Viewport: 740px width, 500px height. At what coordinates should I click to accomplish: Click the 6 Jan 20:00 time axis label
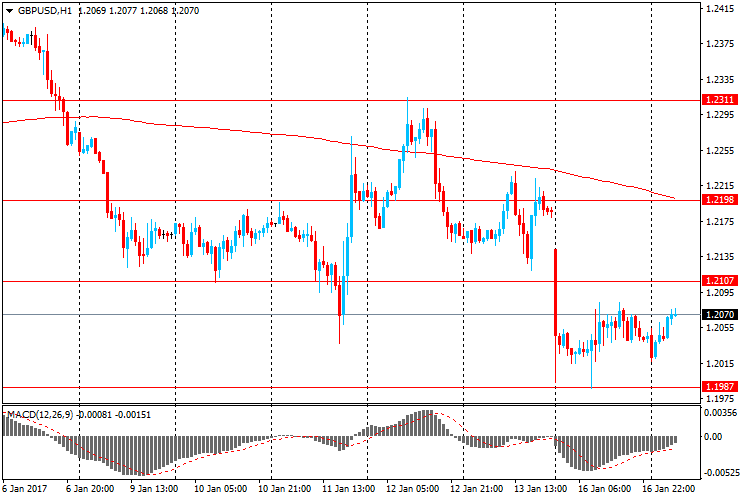(90, 488)
